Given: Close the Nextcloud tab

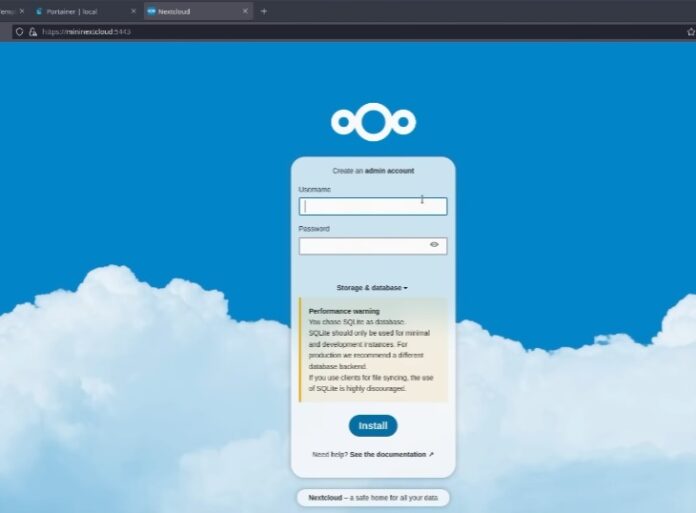Looking at the screenshot, I should [x=245, y=11].
